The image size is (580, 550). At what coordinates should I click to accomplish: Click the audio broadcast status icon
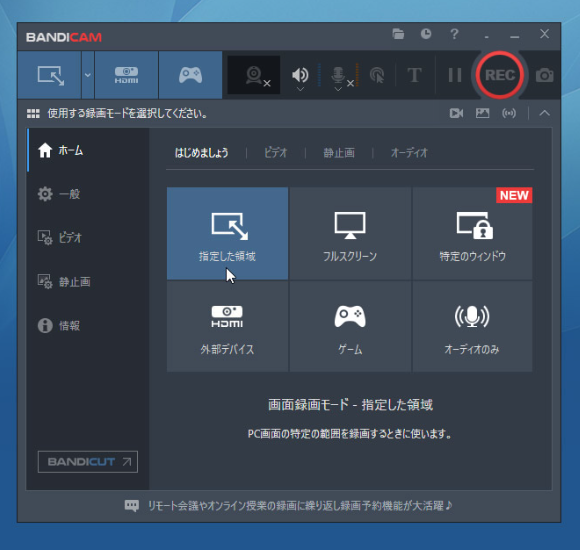pos(509,113)
